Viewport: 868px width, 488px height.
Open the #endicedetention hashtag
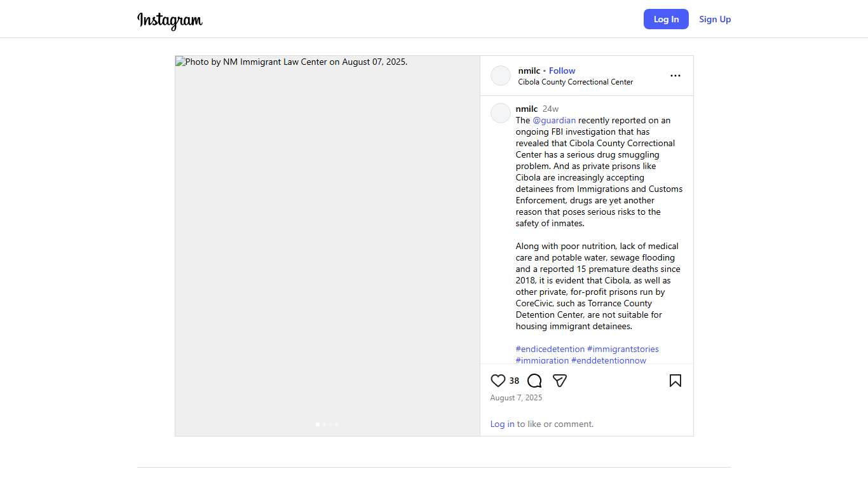click(550, 349)
